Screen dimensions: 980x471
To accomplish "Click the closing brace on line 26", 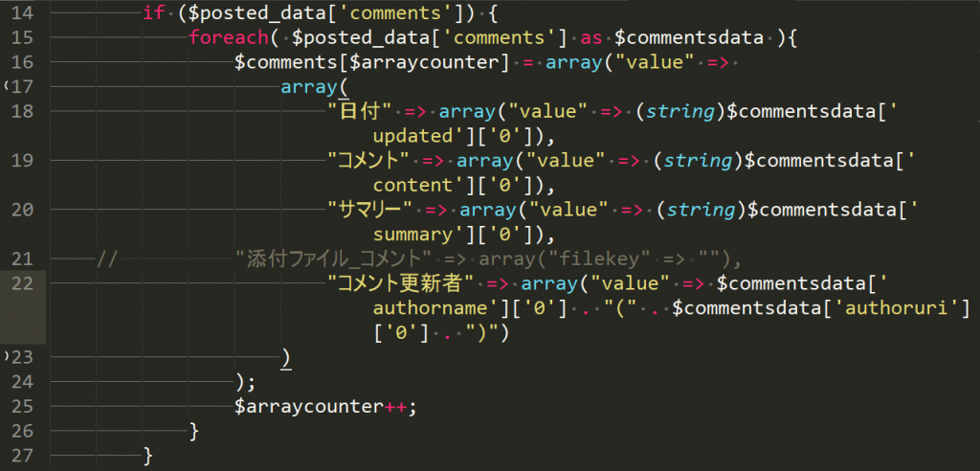I will pos(193,431).
